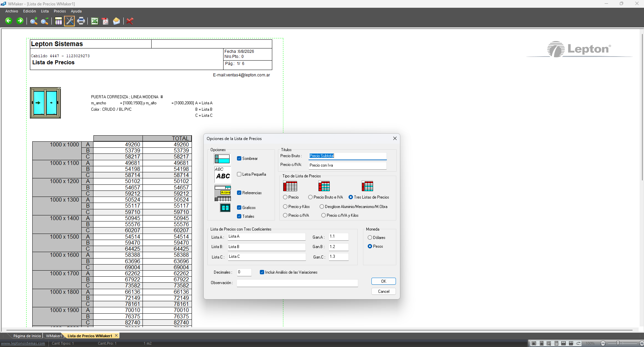Click the references layout preview icon
The image size is (644, 347).
click(x=223, y=193)
